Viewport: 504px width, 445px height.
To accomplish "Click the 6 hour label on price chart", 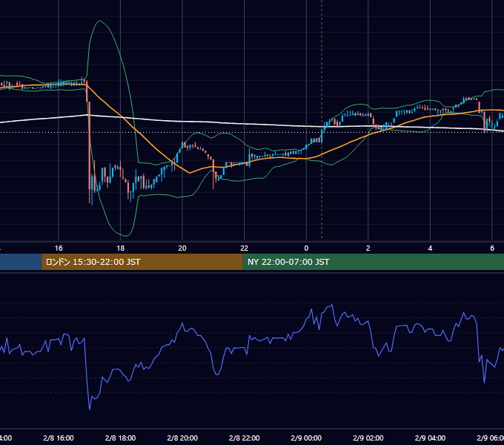I will tap(492, 248).
